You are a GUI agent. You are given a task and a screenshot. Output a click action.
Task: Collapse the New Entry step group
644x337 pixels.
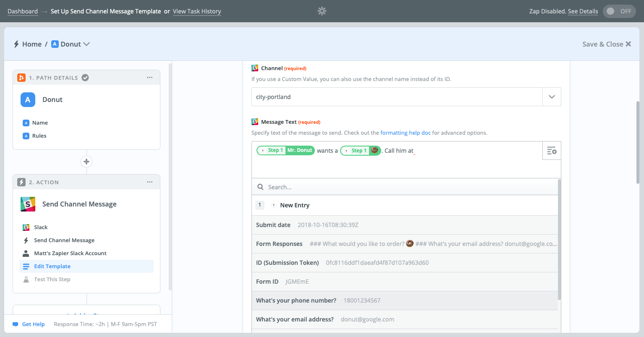pos(405,205)
